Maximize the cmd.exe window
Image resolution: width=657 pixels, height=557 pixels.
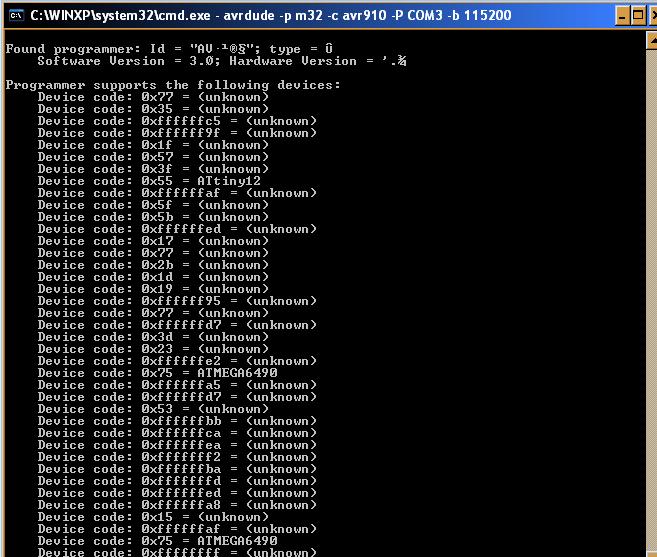pyautogui.click(x=638, y=16)
